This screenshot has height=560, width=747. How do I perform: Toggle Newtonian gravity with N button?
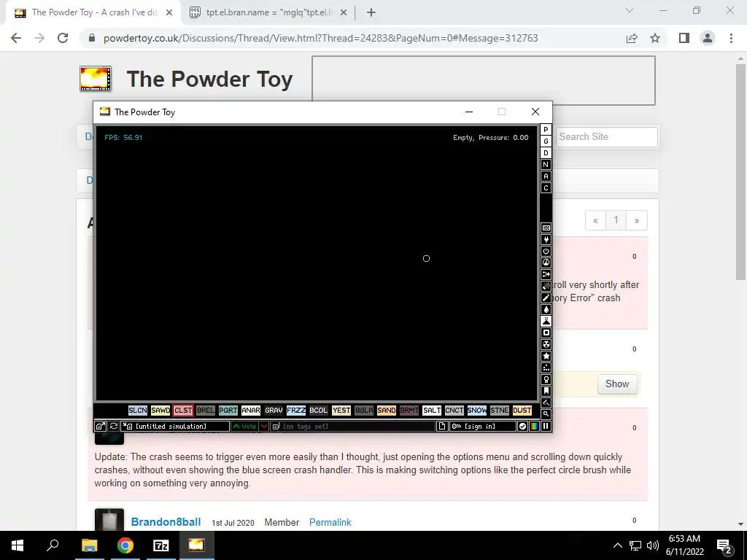(546, 165)
